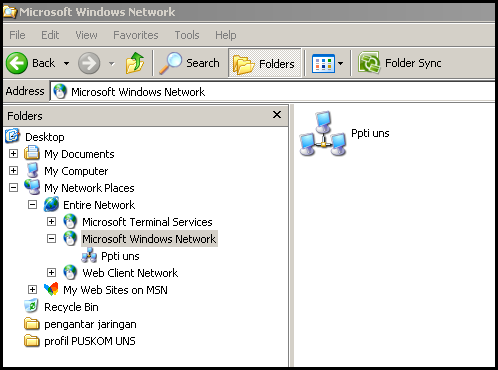
Task: Select Microsoft Terminal Services in the tree
Action: pyautogui.click(x=147, y=222)
